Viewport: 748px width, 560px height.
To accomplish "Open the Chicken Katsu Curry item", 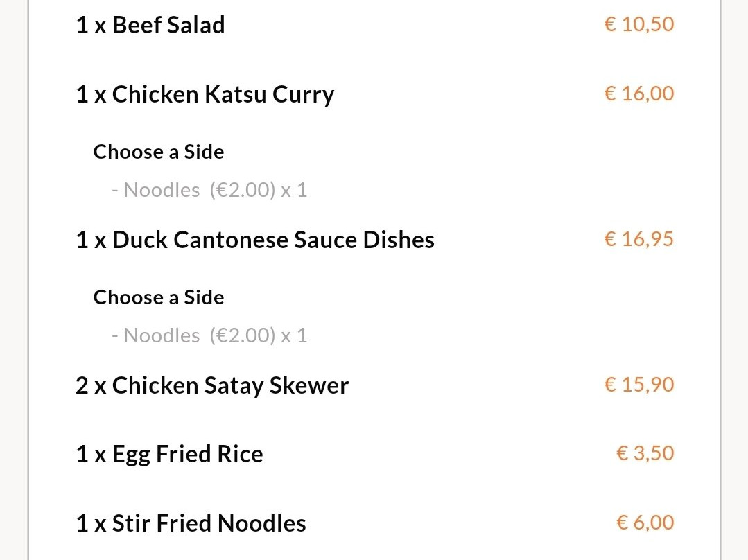I will click(223, 94).
